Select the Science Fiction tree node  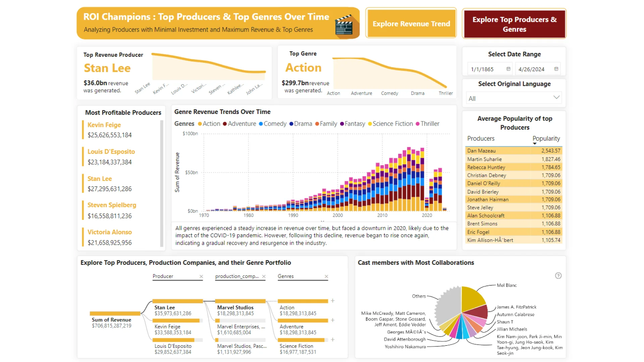[303, 346]
